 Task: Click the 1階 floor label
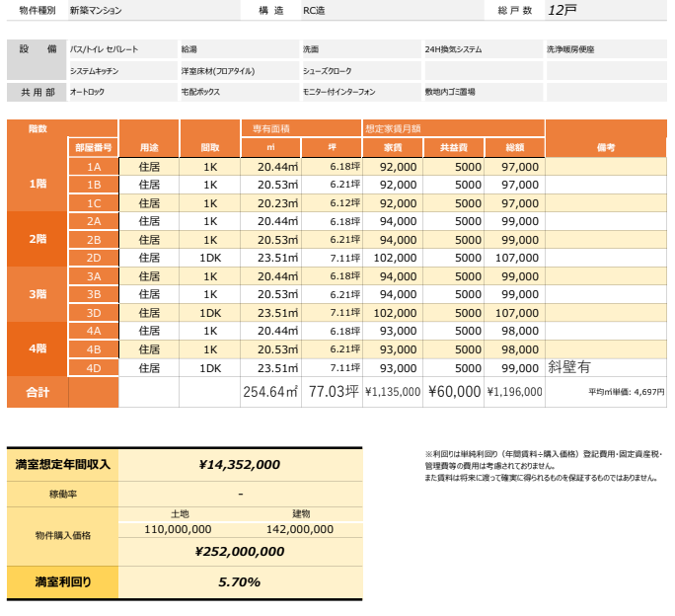tap(37, 184)
